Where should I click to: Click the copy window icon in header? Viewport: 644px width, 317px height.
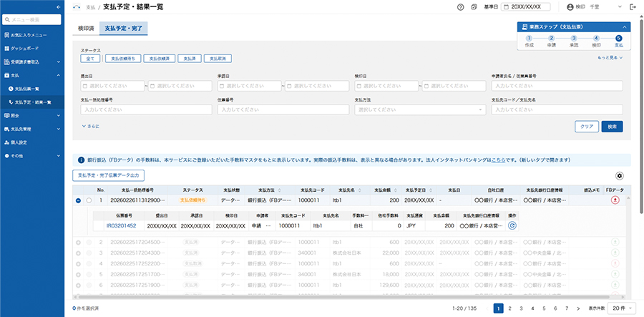click(474, 7)
